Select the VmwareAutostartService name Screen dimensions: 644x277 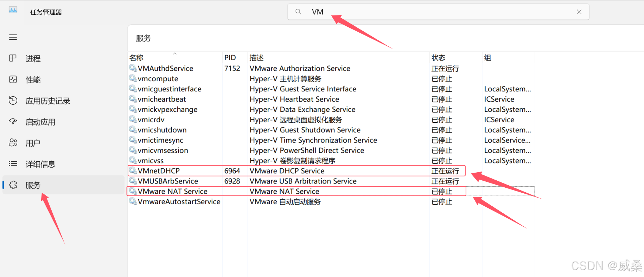tap(179, 201)
